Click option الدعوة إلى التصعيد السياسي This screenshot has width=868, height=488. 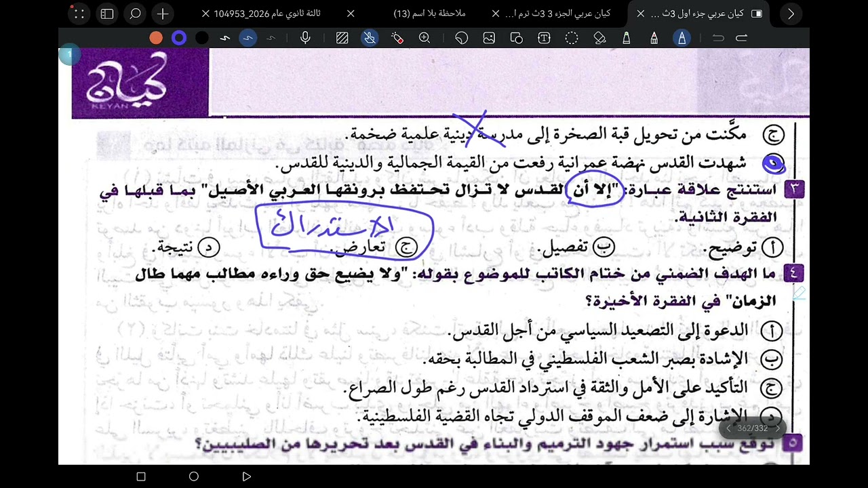615,331
